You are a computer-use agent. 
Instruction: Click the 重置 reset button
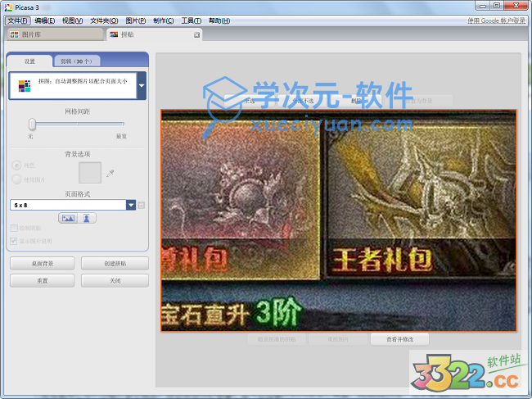point(43,280)
